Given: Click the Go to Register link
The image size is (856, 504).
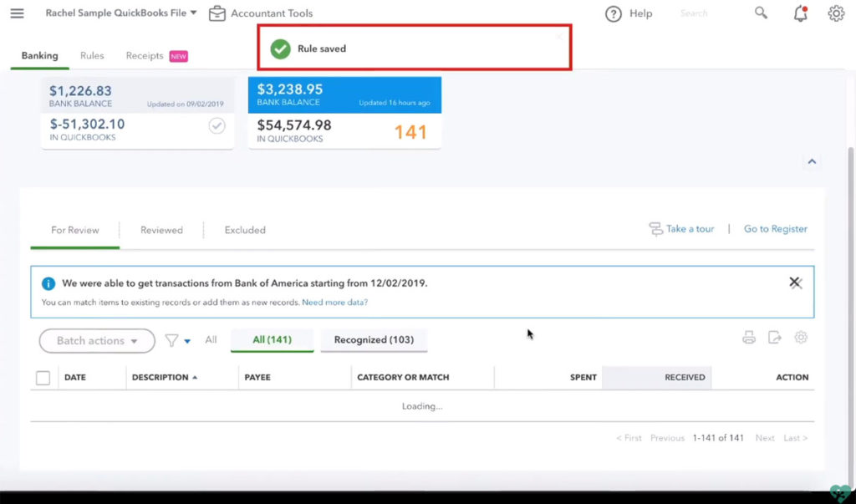Looking at the screenshot, I should click(x=776, y=229).
